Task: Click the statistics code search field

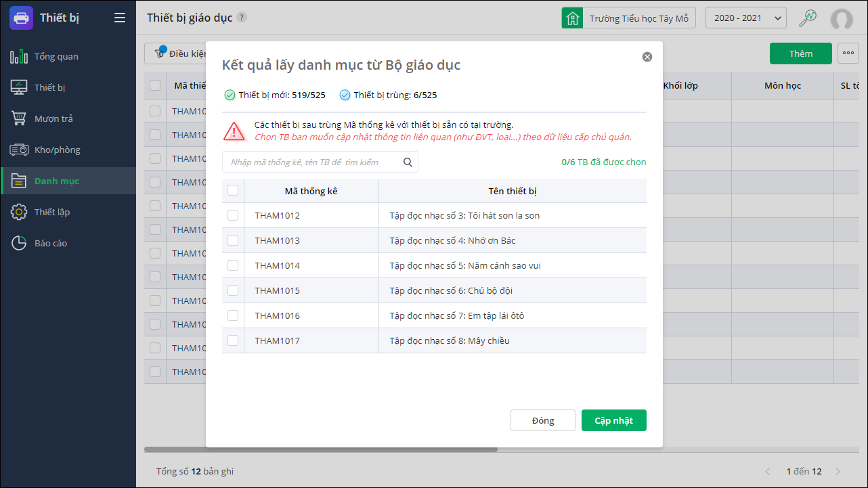Action: pos(313,162)
